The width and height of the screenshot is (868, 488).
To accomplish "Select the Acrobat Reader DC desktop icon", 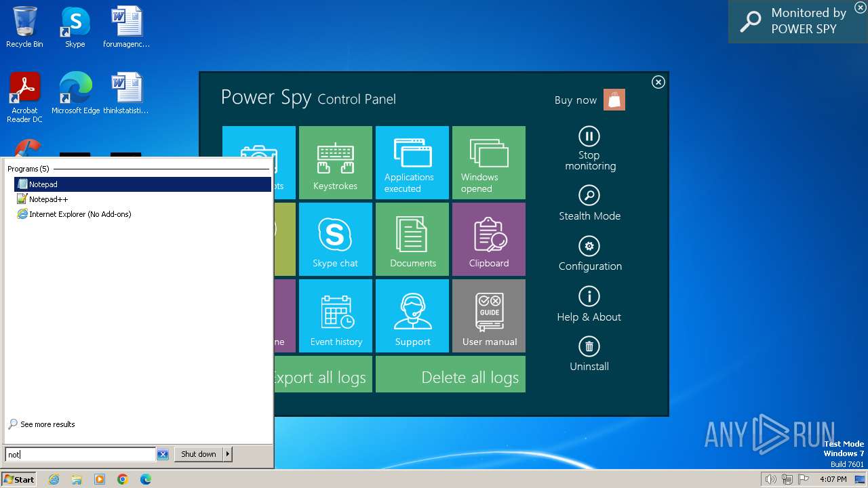I will point(24,98).
